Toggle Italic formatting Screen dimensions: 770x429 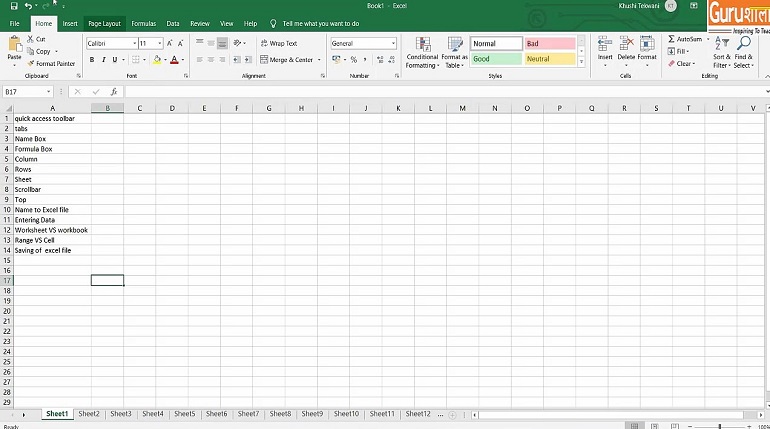pos(104,60)
